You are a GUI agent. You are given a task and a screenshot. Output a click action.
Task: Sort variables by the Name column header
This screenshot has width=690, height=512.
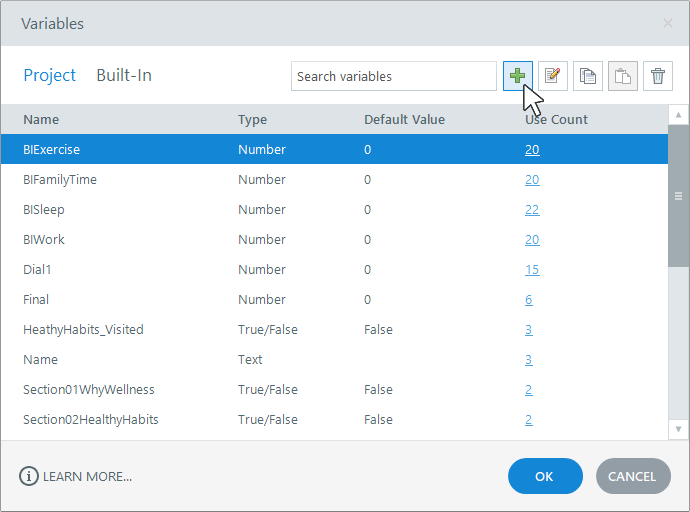tap(41, 120)
